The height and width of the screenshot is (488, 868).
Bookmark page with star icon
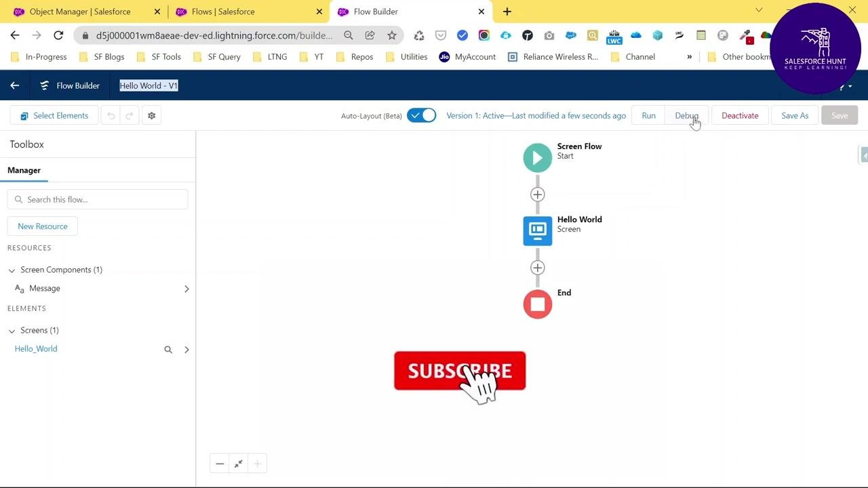392,35
